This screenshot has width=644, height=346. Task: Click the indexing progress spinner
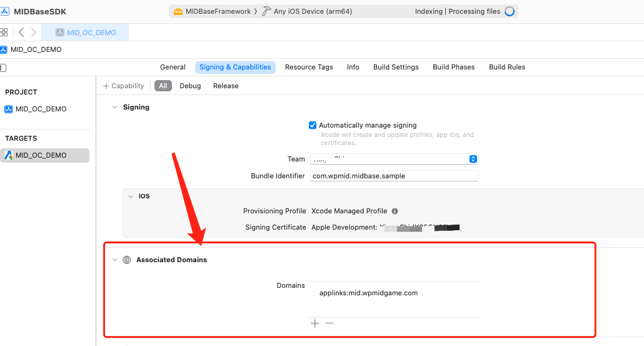[x=510, y=11]
